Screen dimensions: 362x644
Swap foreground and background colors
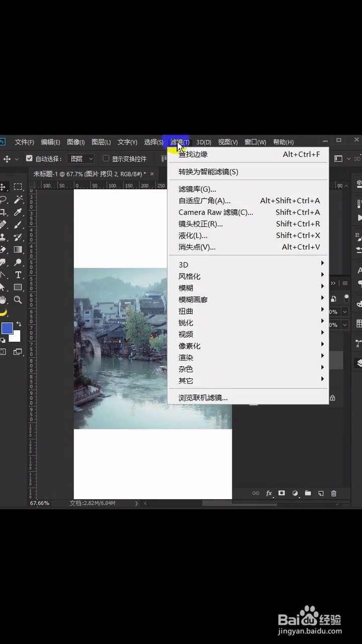pyautogui.click(x=19, y=324)
